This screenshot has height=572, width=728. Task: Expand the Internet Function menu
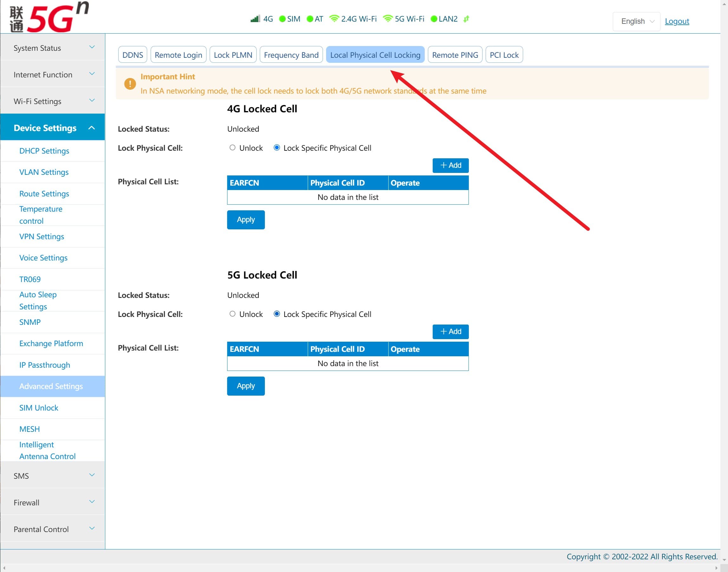tap(53, 74)
